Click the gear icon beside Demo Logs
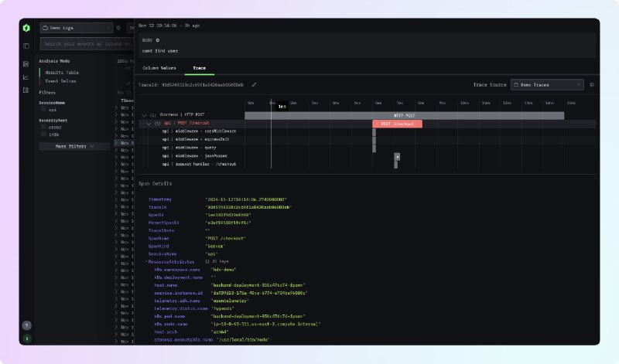The height and width of the screenshot is (364, 619). coord(118,28)
